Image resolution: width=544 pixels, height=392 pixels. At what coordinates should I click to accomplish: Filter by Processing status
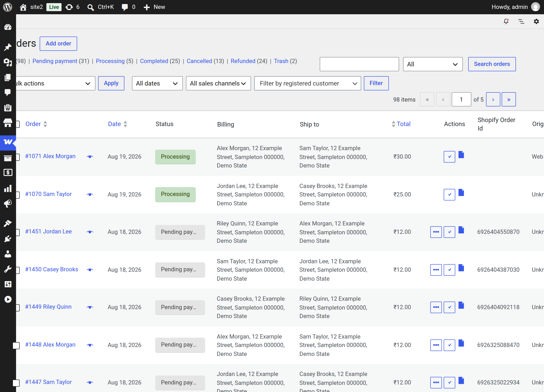[x=110, y=61]
